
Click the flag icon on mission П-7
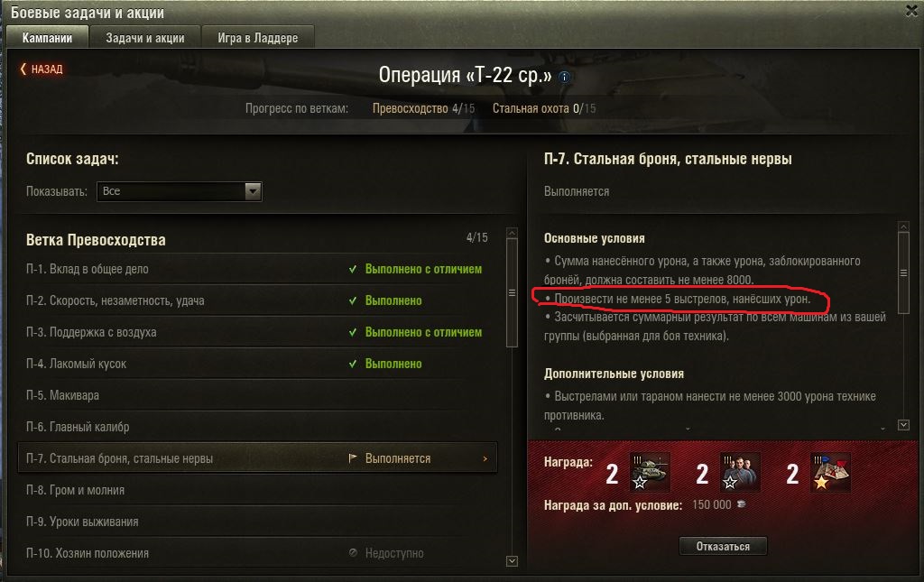click(x=353, y=457)
